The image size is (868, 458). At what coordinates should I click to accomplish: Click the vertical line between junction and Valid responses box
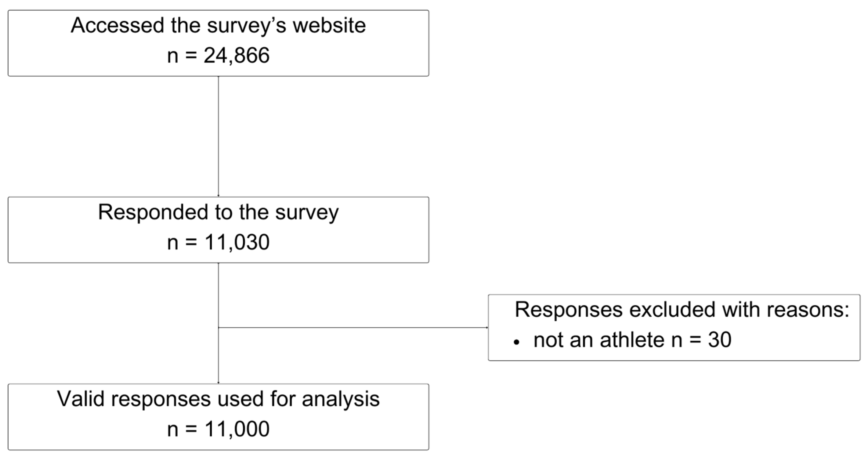pos(218,356)
